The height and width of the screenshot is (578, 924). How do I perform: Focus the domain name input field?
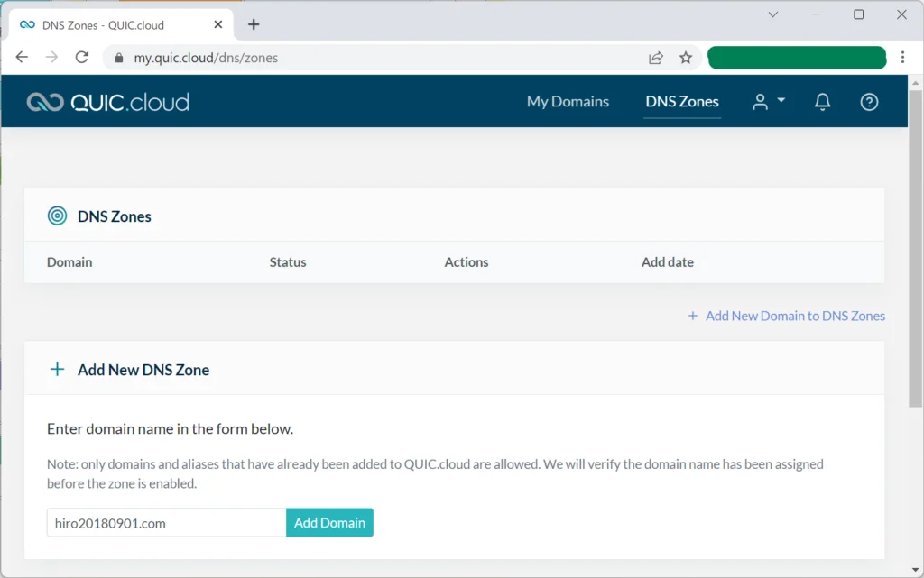coord(167,523)
